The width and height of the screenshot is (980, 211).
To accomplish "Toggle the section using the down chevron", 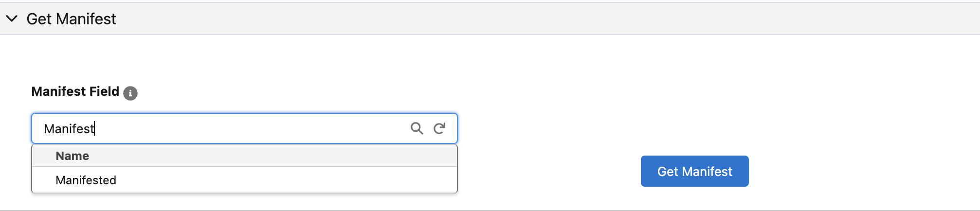I will pyautogui.click(x=12, y=18).
